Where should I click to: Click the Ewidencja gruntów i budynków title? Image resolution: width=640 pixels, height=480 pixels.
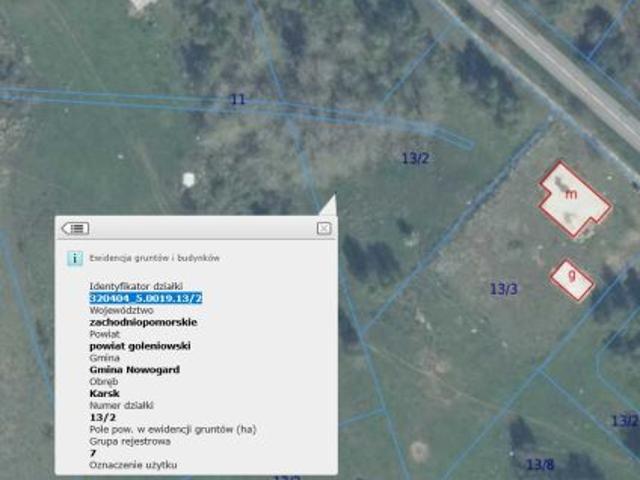click(x=154, y=258)
